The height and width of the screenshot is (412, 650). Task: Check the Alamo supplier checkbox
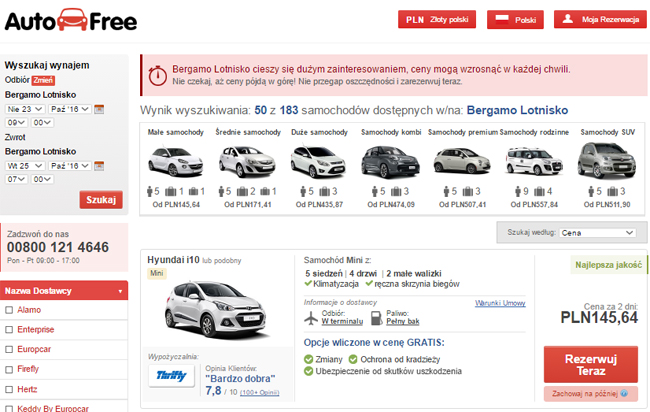[x=9, y=310]
